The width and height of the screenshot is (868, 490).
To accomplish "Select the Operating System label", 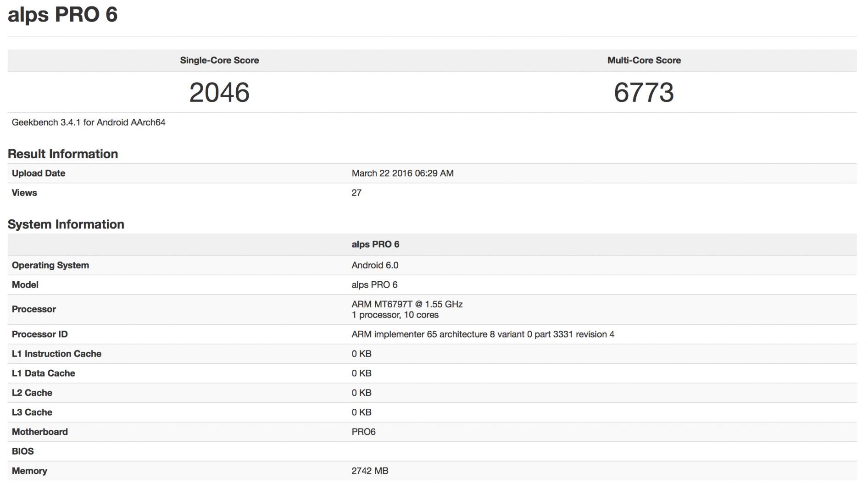I will point(50,265).
